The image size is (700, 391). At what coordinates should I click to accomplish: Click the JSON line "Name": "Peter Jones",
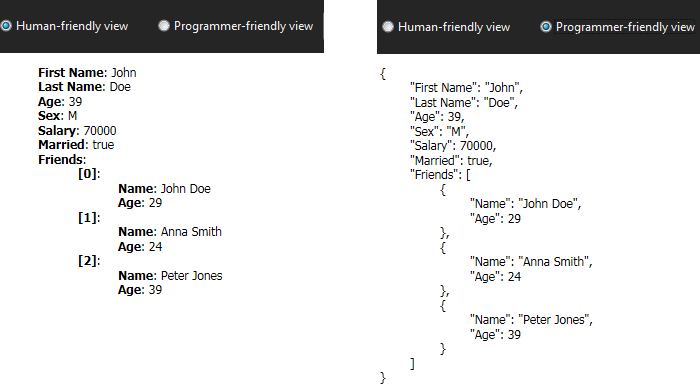tap(531, 320)
